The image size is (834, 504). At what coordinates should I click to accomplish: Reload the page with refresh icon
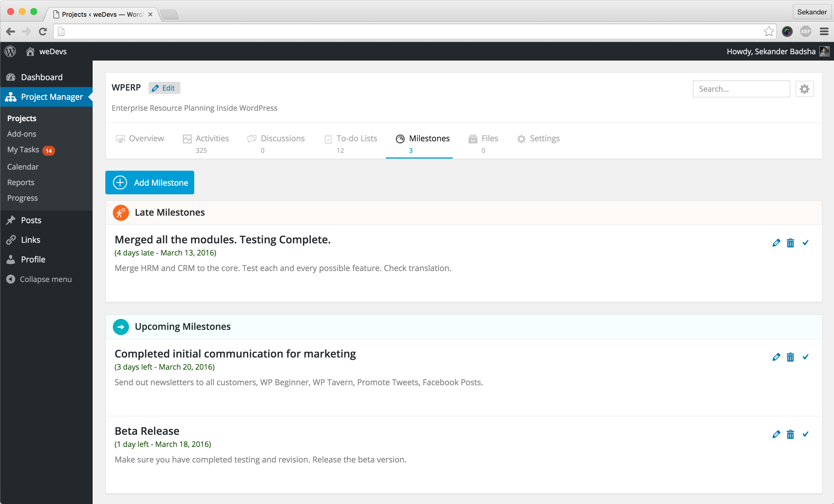click(x=43, y=32)
